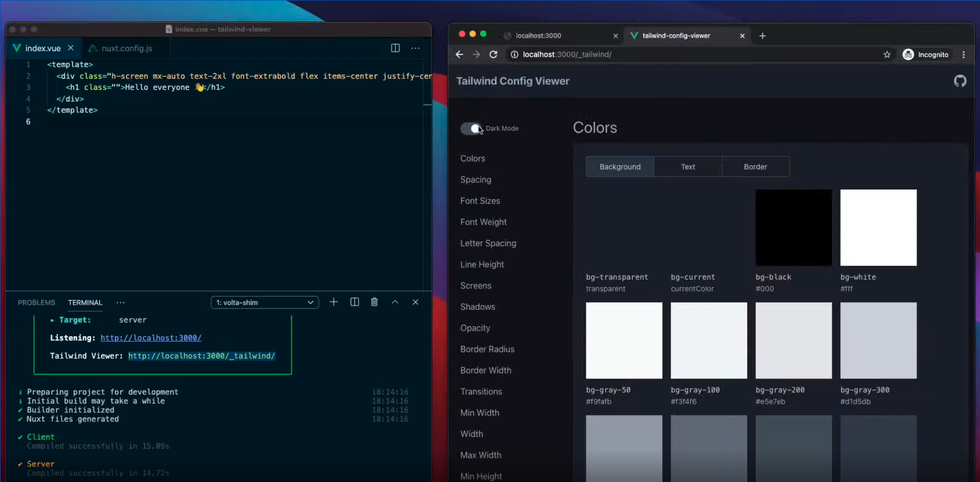
Task: Maximize terminal panel with up chevron
Action: (x=395, y=302)
